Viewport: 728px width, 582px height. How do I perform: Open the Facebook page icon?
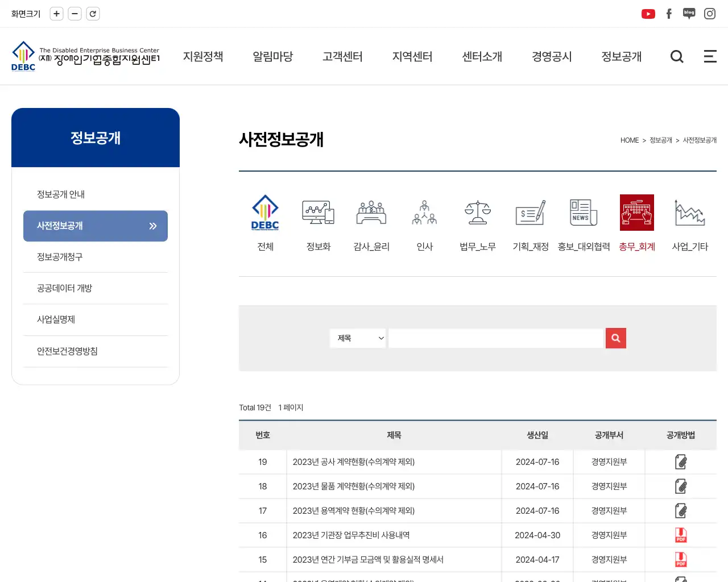(x=669, y=14)
